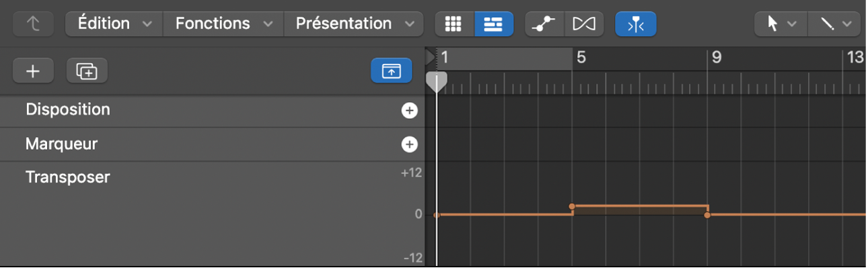
Task: Click the Flex bowtie icon
Action: tap(583, 24)
